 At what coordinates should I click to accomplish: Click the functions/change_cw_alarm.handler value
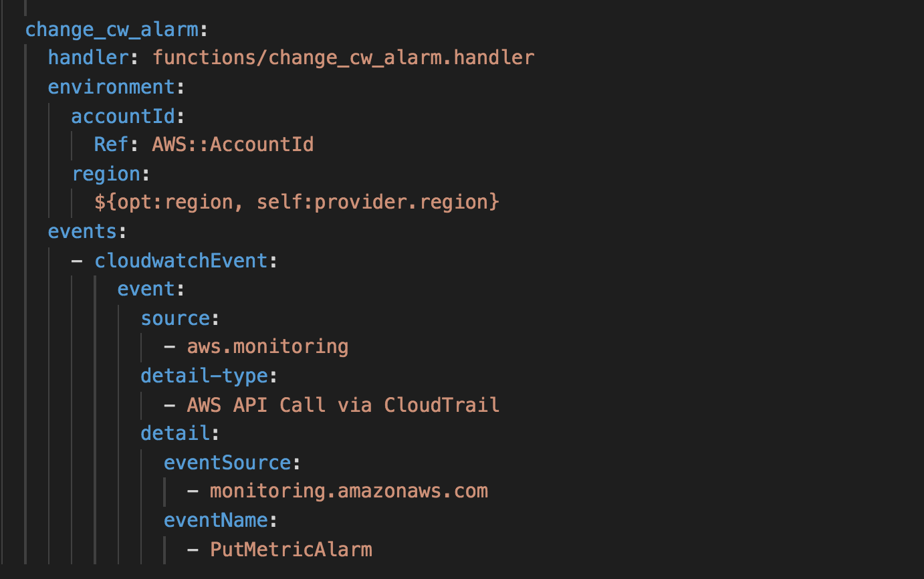344,57
